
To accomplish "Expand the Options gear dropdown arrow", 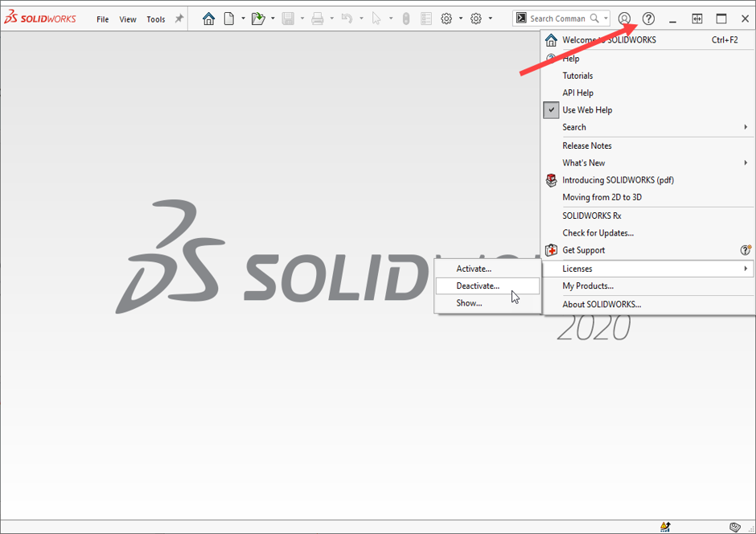I will (461, 18).
